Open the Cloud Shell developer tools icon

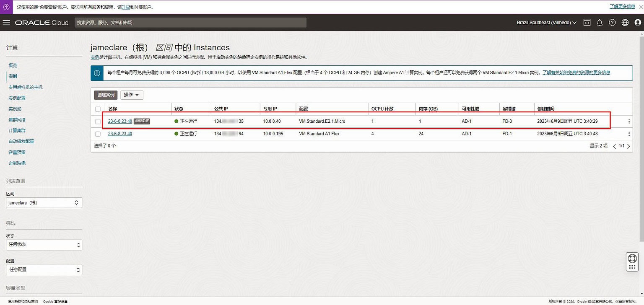587,22
